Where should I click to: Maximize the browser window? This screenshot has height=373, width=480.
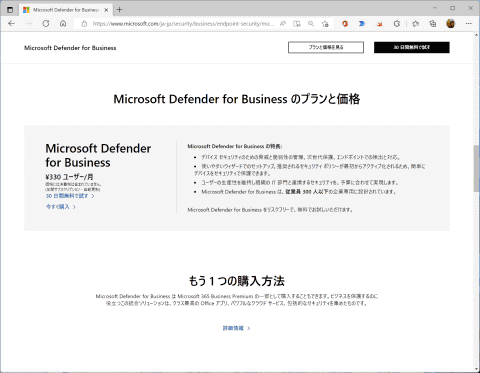click(452, 8)
